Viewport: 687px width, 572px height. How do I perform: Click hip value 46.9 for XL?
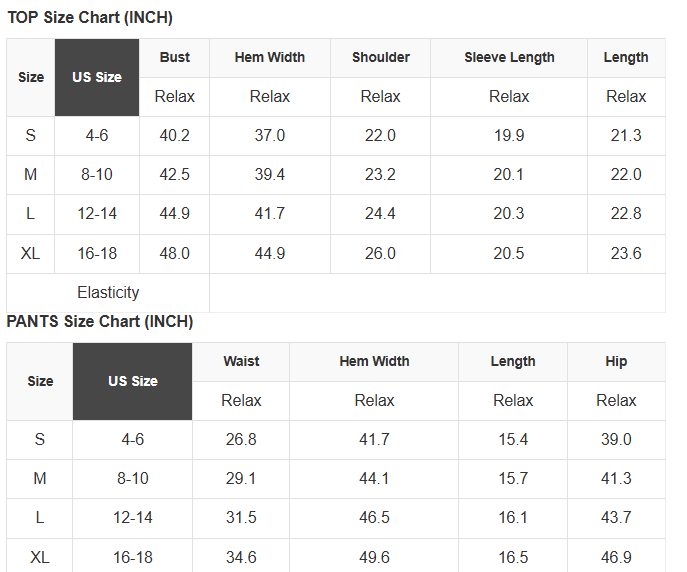click(616, 557)
